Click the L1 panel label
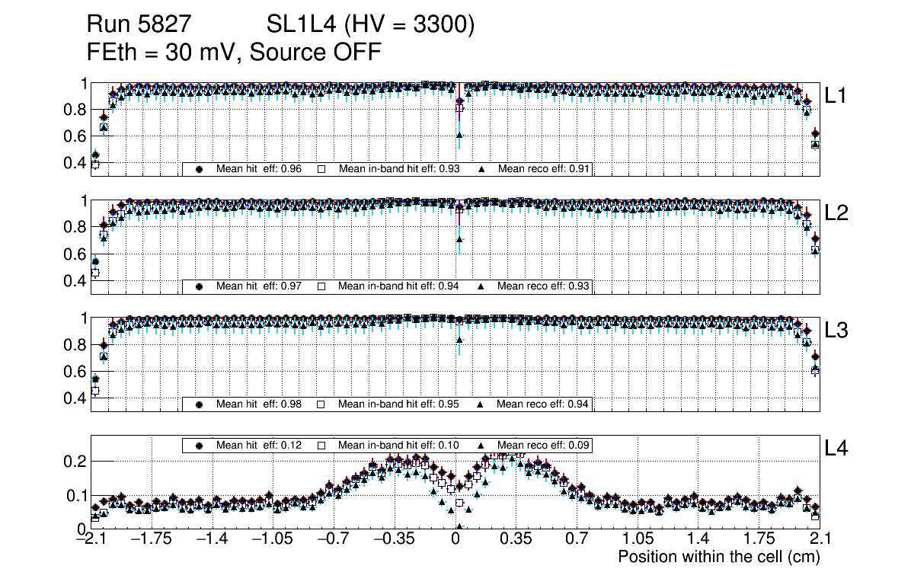The image size is (911, 588). pyautogui.click(x=836, y=96)
